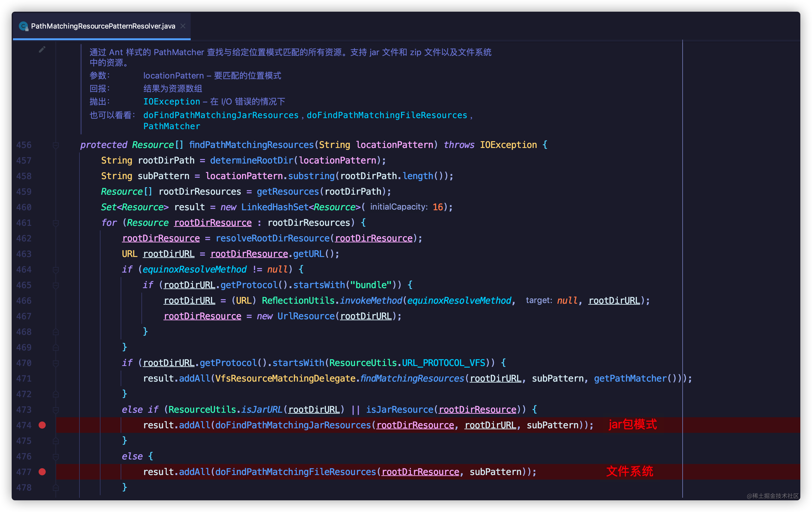The height and width of the screenshot is (512, 812).
Task: Collapse the else-if fold at line 473
Action: point(56,410)
